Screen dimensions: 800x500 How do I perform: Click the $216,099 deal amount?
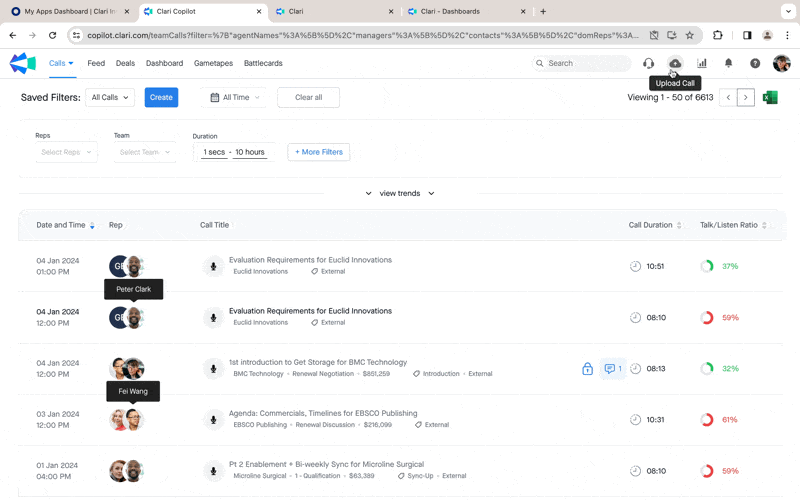tap(378, 425)
